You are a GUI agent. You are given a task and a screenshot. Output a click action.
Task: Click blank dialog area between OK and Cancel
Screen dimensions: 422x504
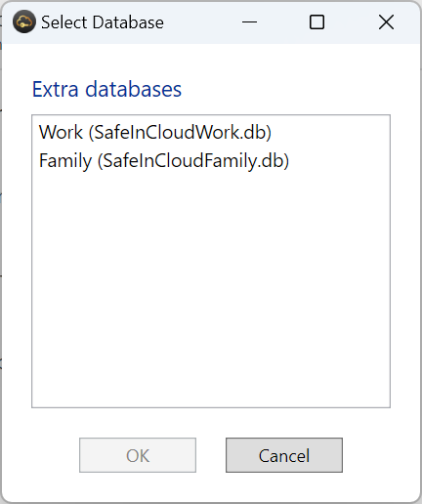[x=211, y=455]
